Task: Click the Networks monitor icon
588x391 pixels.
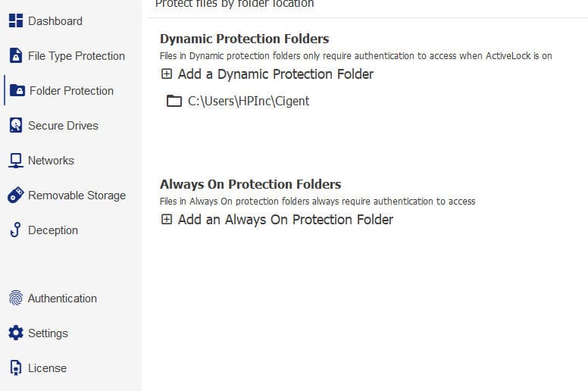Action: tap(16, 161)
